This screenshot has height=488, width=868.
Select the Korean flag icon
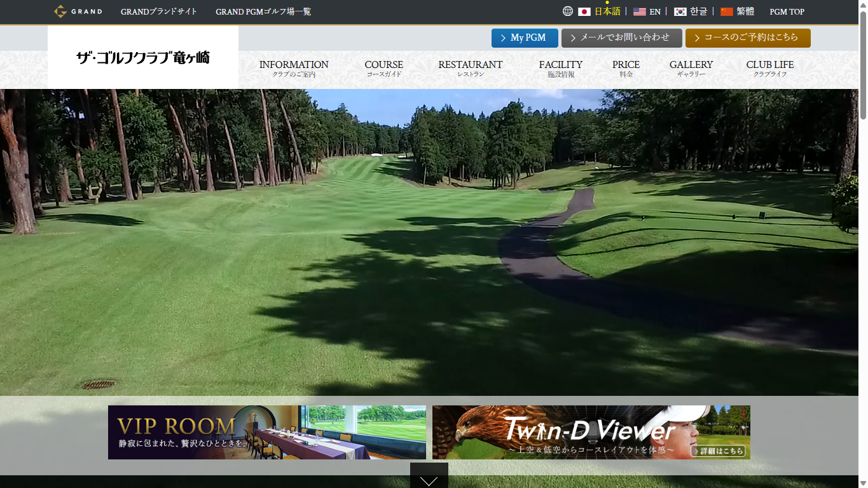[x=680, y=11]
